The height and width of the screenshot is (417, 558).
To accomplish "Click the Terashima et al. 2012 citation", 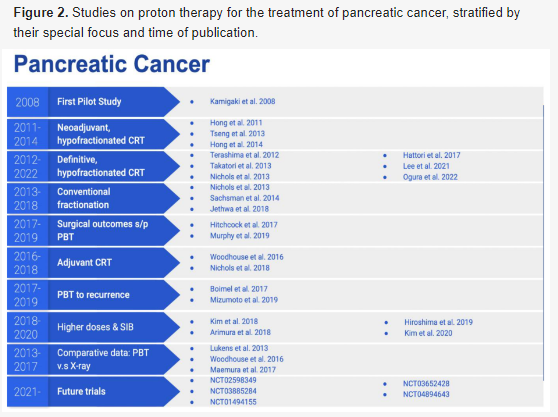I will [x=244, y=155].
